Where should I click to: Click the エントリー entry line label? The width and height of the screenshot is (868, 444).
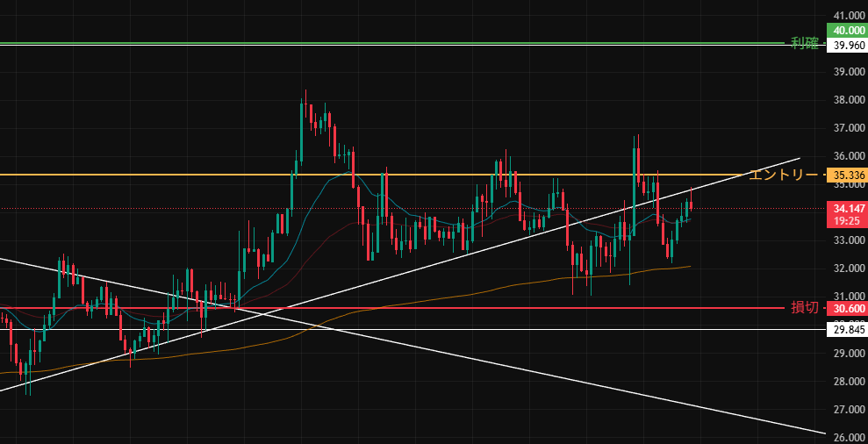783,175
